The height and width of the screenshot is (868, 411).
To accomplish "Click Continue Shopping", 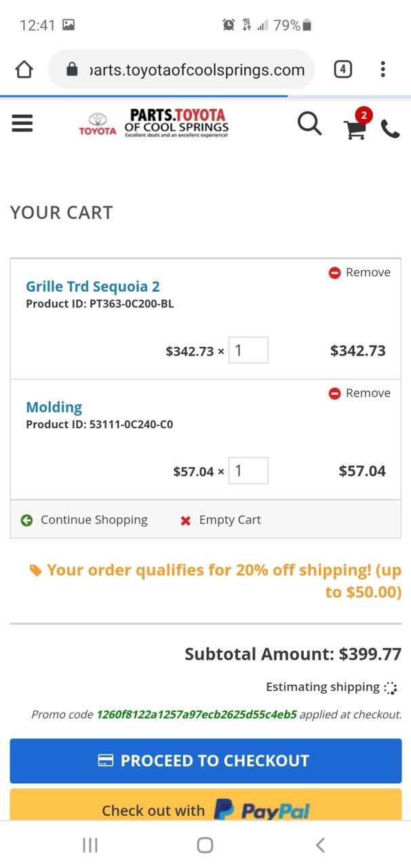I will (84, 520).
